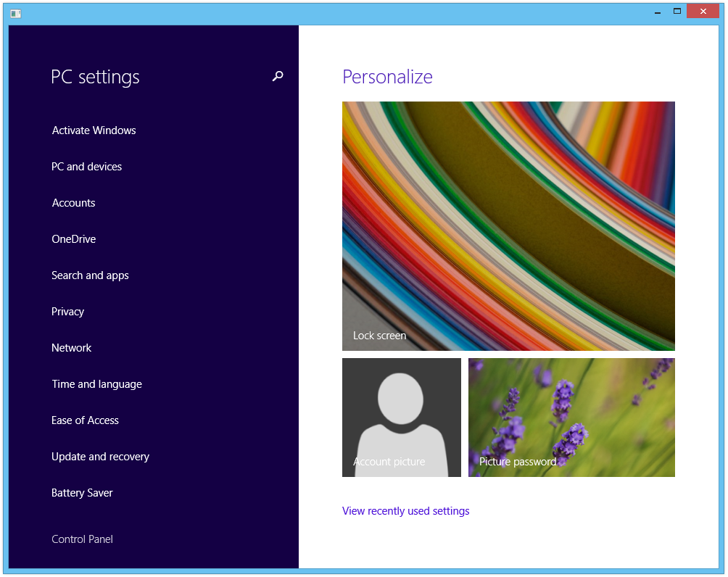Open the OneDrive settings category
The image size is (728, 577).
[73, 239]
